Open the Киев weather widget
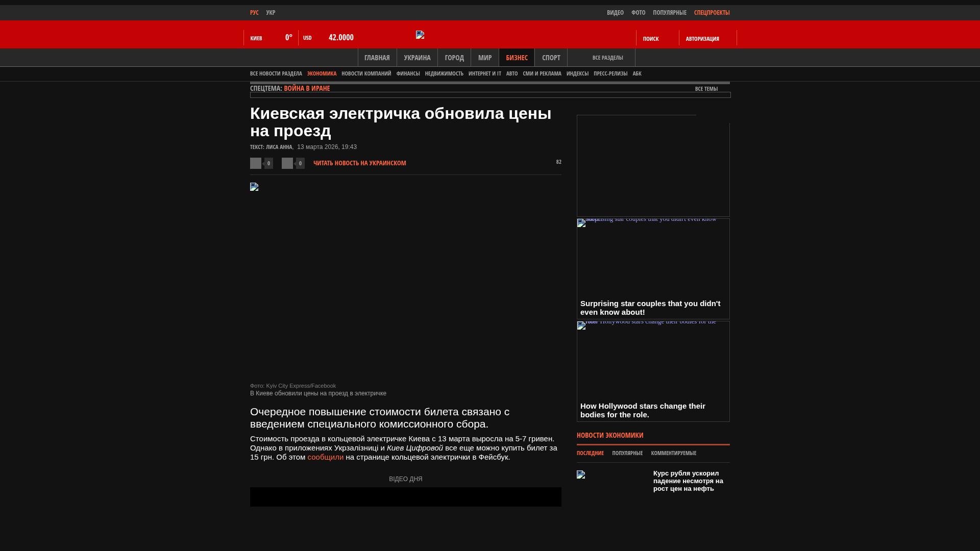The image size is (980, 551). click(x=271, y=38)
